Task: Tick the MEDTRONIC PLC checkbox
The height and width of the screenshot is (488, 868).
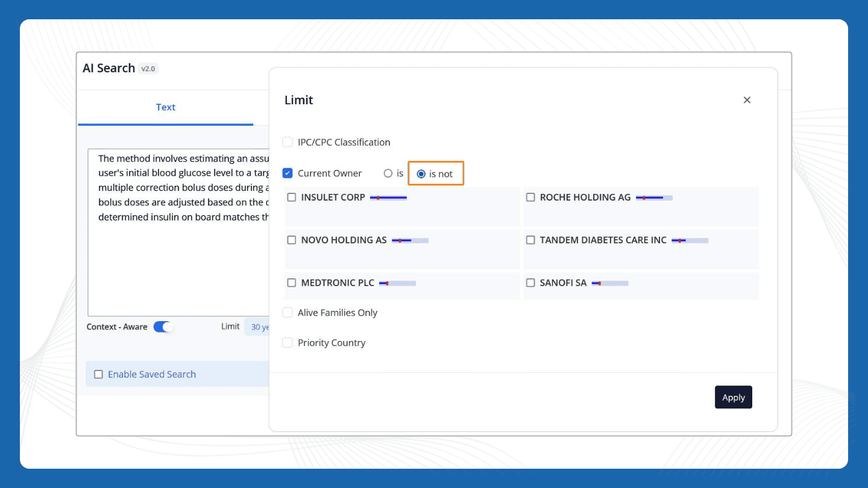Action: click(292, 283)
